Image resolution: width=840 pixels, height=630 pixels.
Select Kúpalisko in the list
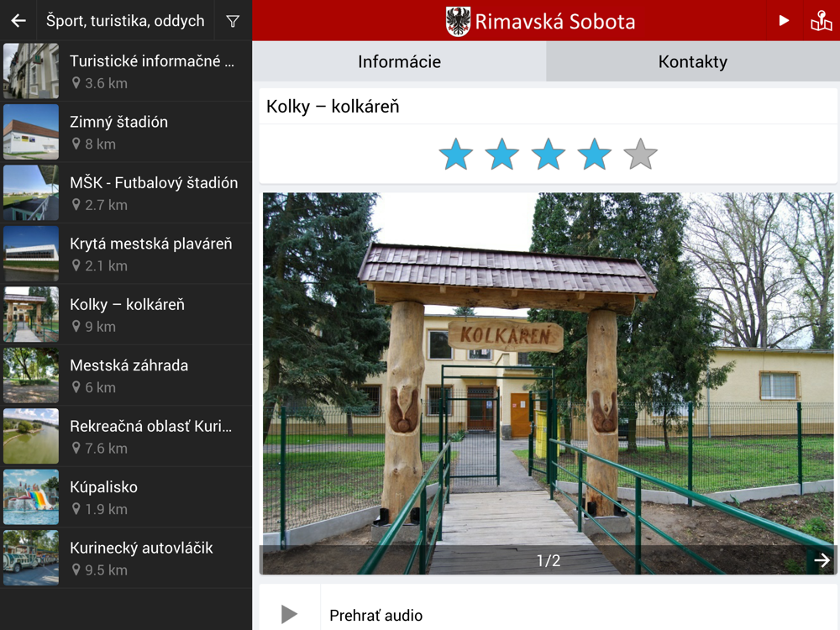coord(126,496)
